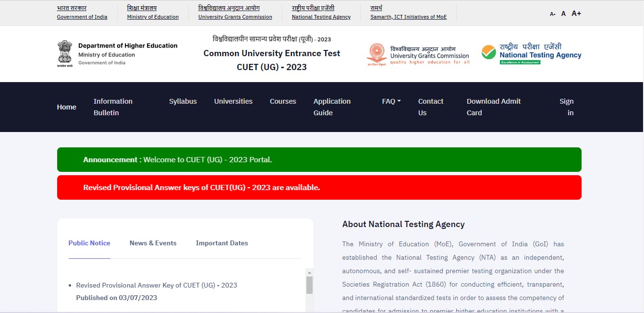
Task: Click the Government of India emblem logo
Action: (x=65, y=54)
